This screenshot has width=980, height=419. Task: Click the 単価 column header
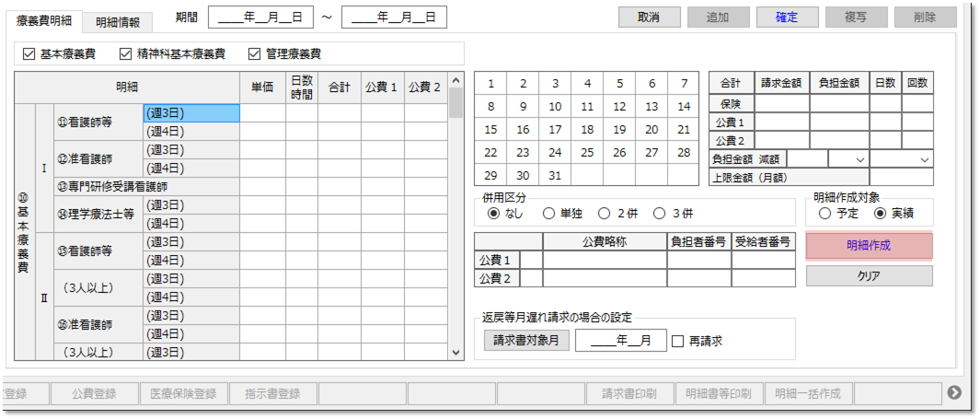pyautogui.click(x=262, y=87)
